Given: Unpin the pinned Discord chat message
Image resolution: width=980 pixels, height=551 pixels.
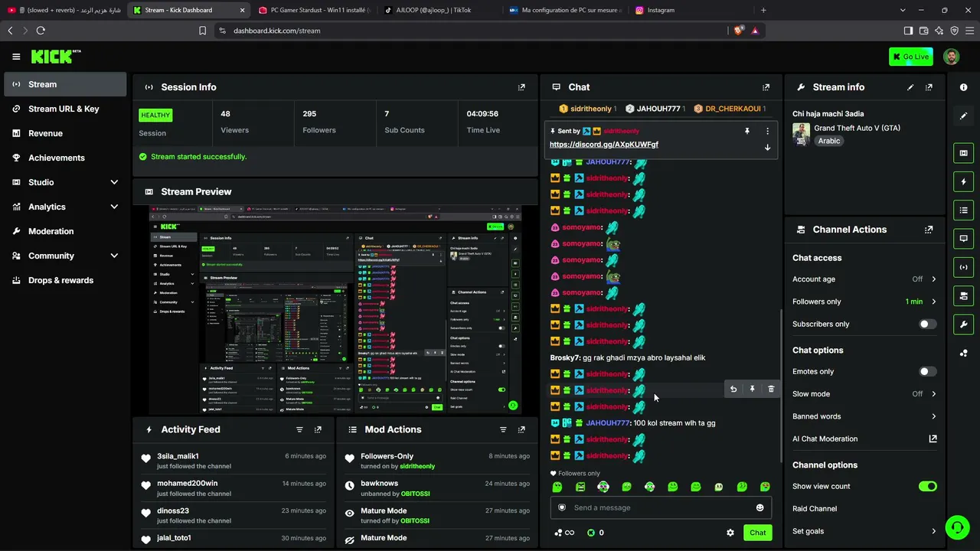Looking at the screenshot, I should click(x=747, y=131).
